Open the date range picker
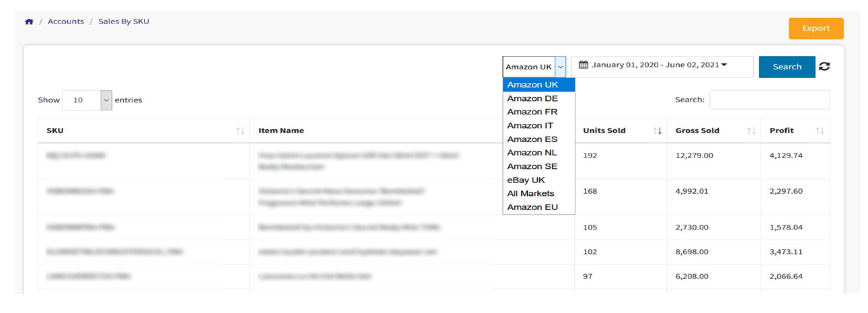 [x=662, y=66]
